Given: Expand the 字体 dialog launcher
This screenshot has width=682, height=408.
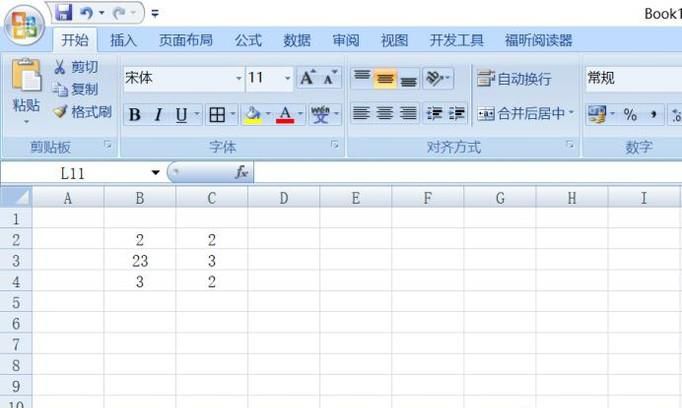Looking at the screenshot, I should pos(334,145).
